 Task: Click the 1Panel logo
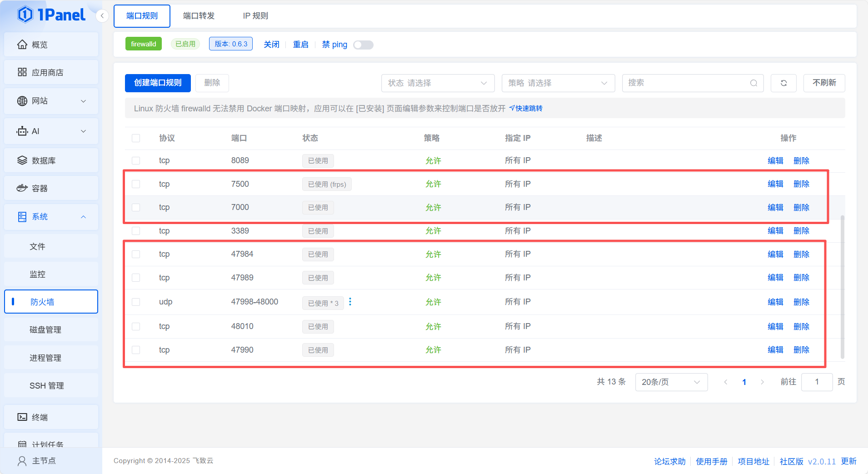pos(51,15)
